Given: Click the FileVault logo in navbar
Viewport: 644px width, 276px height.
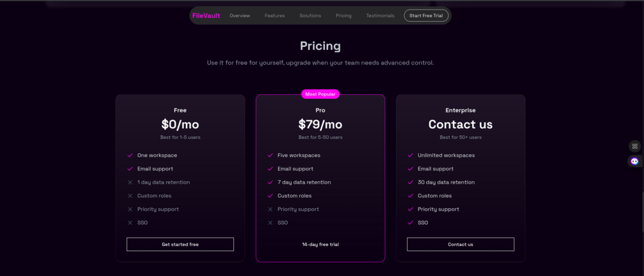Looking at the screenshot, I should [x=206, y=15].
